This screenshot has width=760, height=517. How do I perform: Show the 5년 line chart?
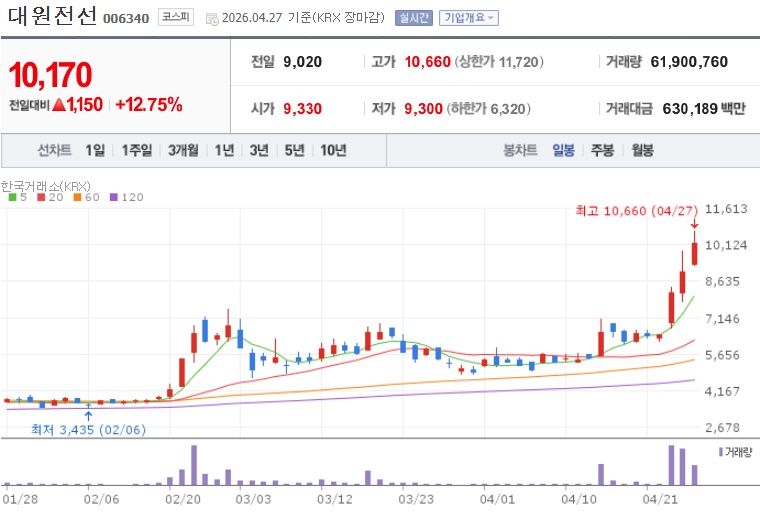tap(294, 150)
